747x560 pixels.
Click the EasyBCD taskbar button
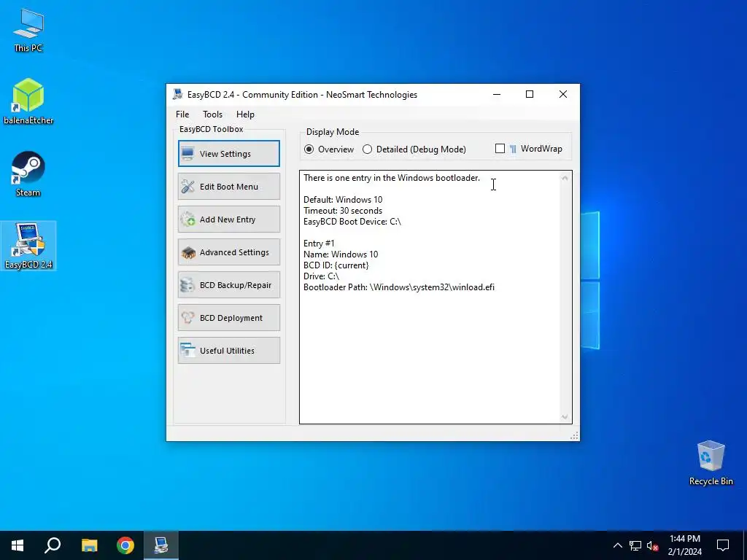[x=161, y=545]
